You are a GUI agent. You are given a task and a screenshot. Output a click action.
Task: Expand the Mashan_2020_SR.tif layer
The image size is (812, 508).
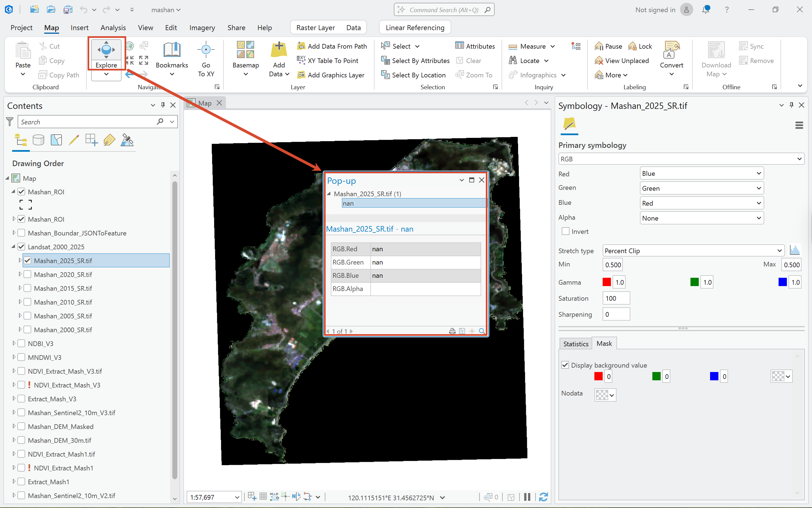coord(20,274)
